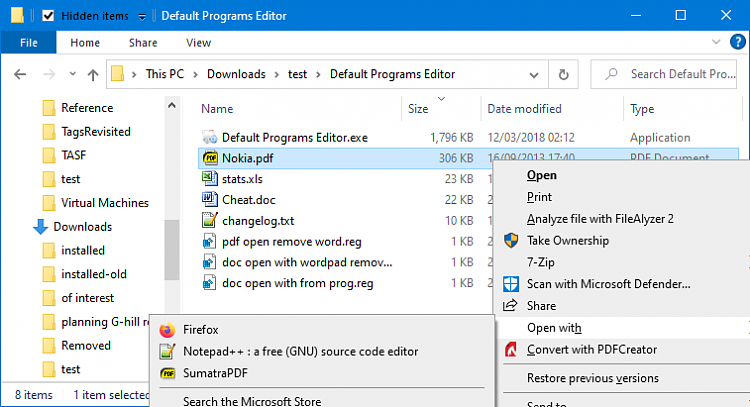Click the PDFCreator icon in context menu
750x407 pixels.
tap(511, 350)
